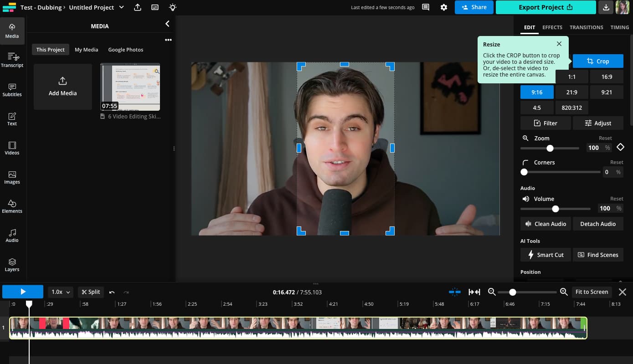Select the 4:5 aspect ratio
633x364 pixels.
[x=537, y=108]
